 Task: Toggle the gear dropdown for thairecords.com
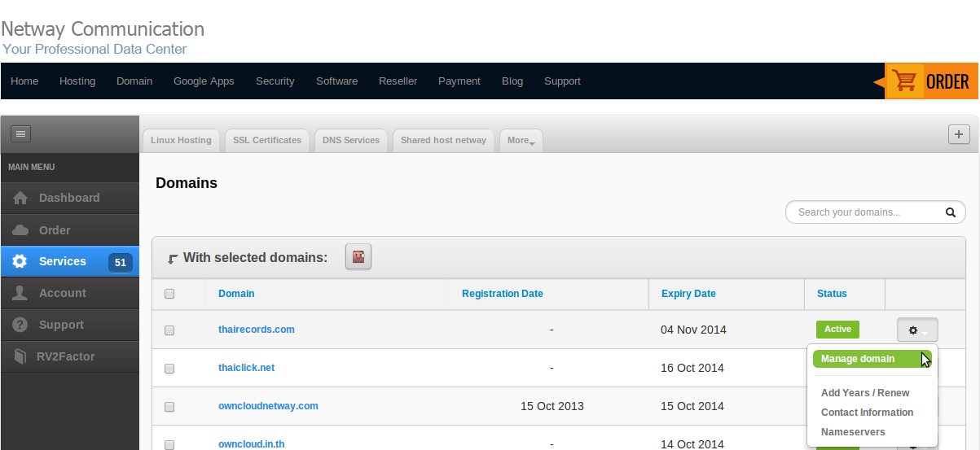(x=917, y=330)
